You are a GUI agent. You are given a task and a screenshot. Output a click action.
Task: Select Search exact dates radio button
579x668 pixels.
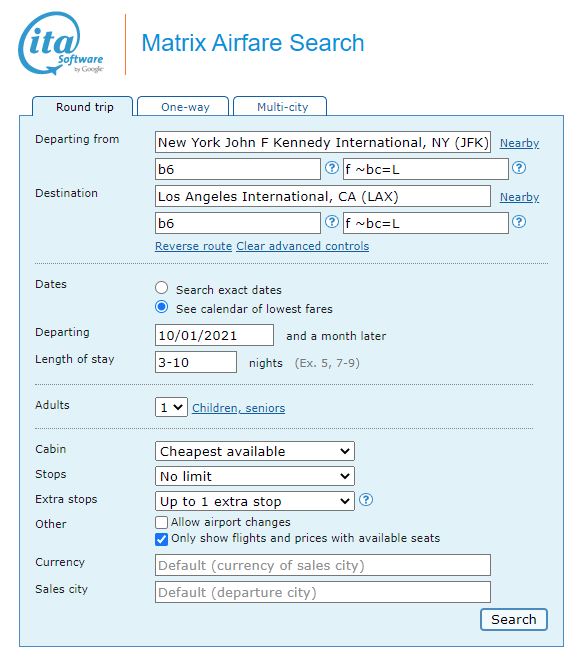click(161, 288)
